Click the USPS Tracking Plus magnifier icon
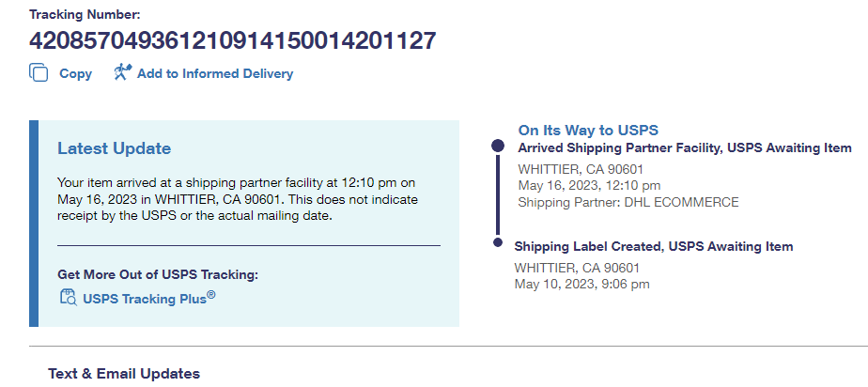This screenshot has height=387, width=868. click(68, 298)
